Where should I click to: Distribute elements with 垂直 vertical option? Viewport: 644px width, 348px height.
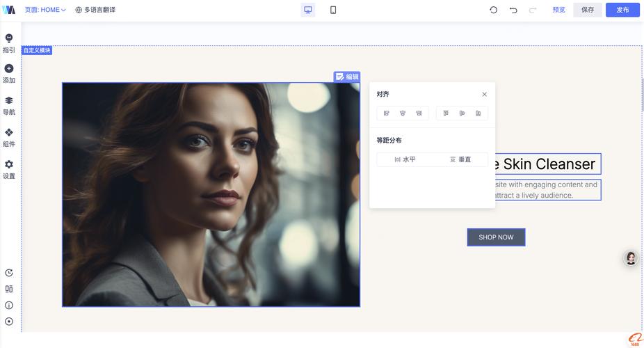(x=460, y=159)
